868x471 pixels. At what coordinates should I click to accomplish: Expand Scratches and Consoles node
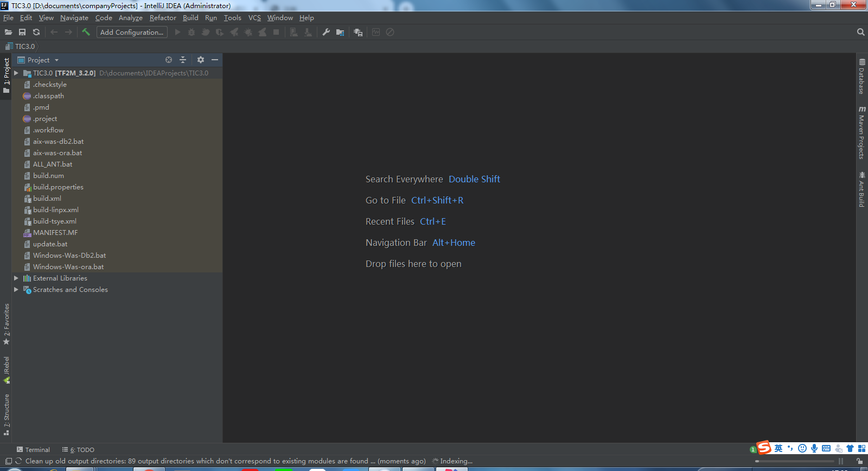[x=16, y=289]
